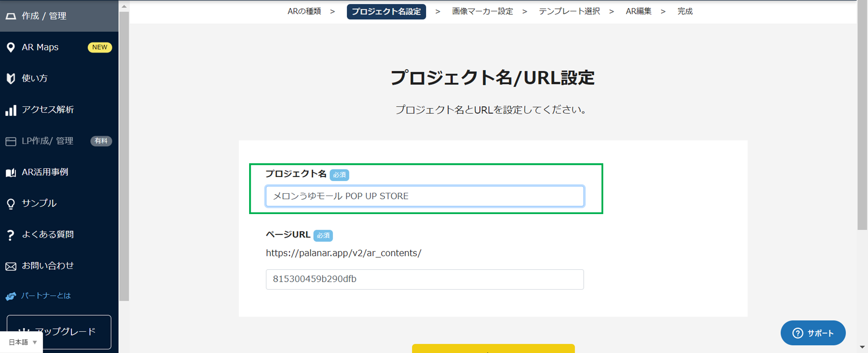This screenshot has width=868, height=353.
Task: Focus the ページURL input field
Action: coord(425,279)
